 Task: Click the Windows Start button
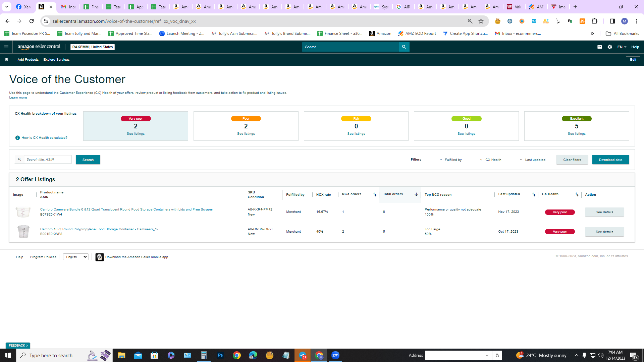(8, 355)
